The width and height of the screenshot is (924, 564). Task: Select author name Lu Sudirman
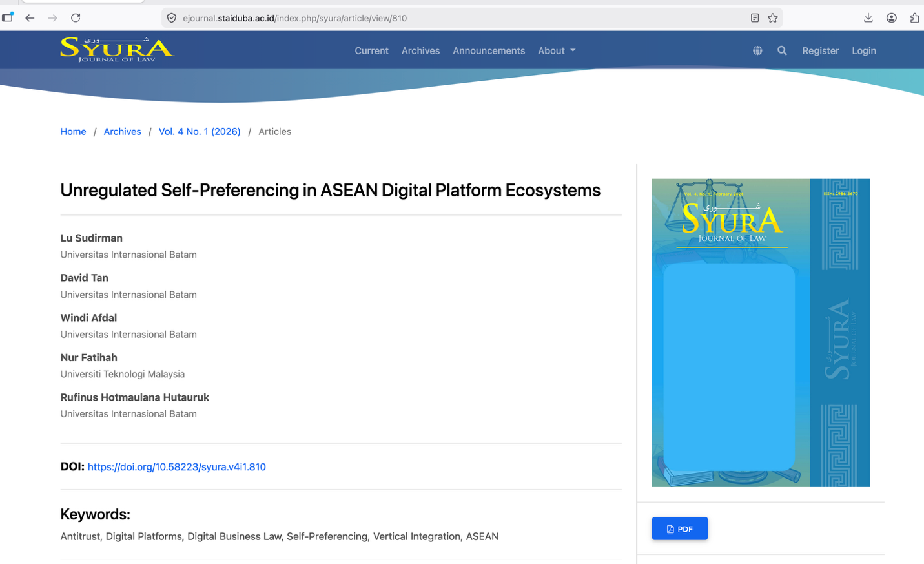click(91, 238)
